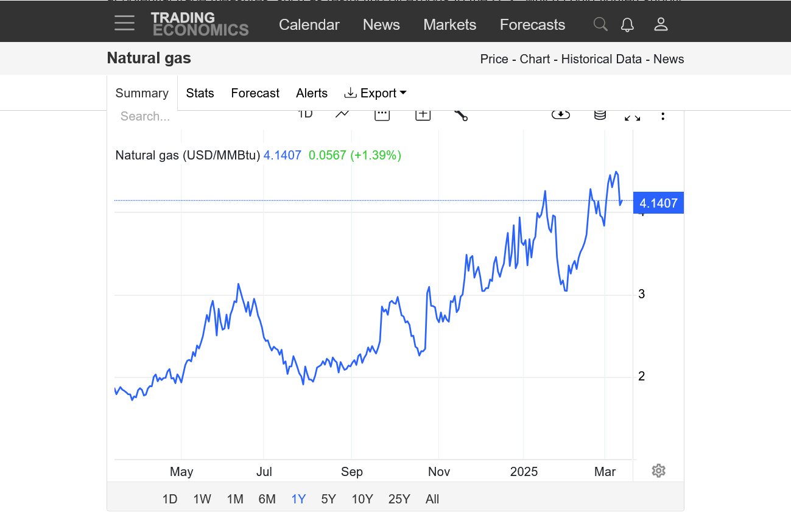This screenshot has width=791, height=532.
Task: Click the search magnifier icon in header
Action: tap(600, 24)
